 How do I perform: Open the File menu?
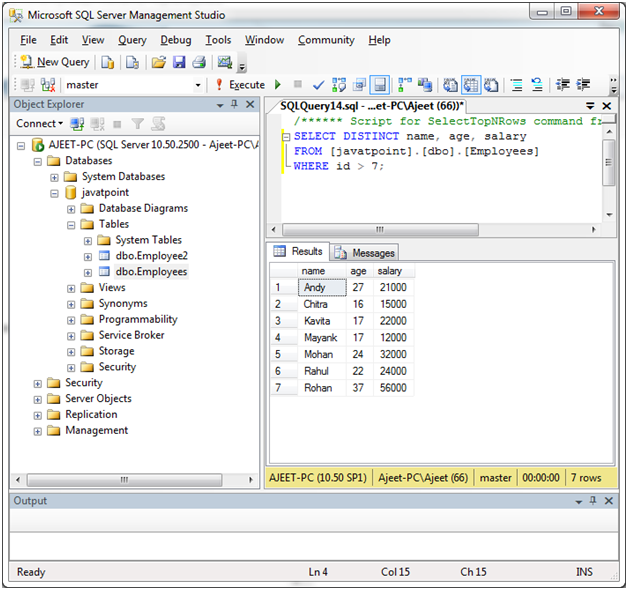(x=28, y=40)
